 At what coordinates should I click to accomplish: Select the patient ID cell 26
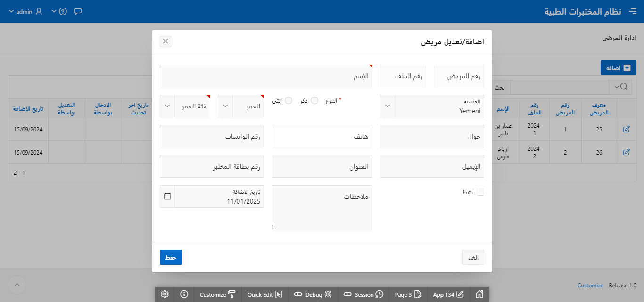[x=599, y=152]
